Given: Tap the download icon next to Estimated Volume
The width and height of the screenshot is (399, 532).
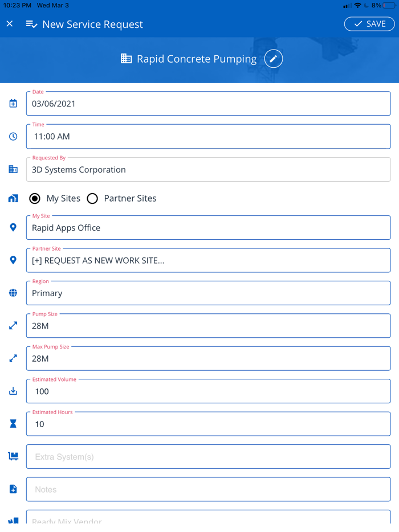Looking at the screenshot, I should pyautogui.click(x=13, y=391).
